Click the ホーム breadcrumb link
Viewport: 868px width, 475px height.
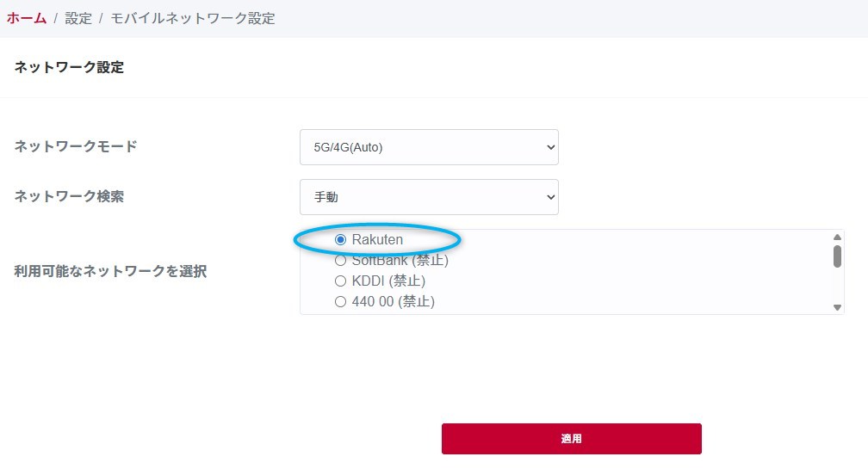(x=27, y=18)
